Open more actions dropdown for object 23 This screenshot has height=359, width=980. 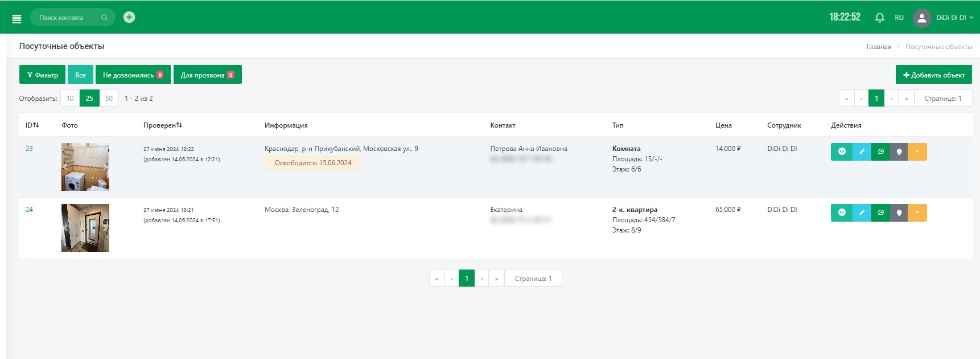point(917,152)
